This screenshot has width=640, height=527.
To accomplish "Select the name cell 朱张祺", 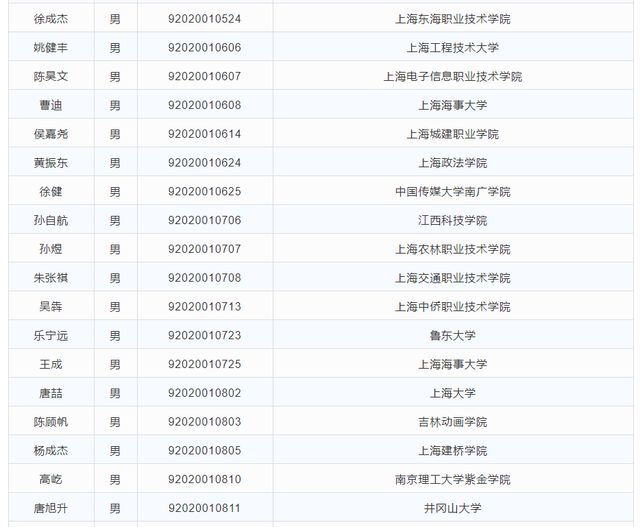I will click(51, 278).
